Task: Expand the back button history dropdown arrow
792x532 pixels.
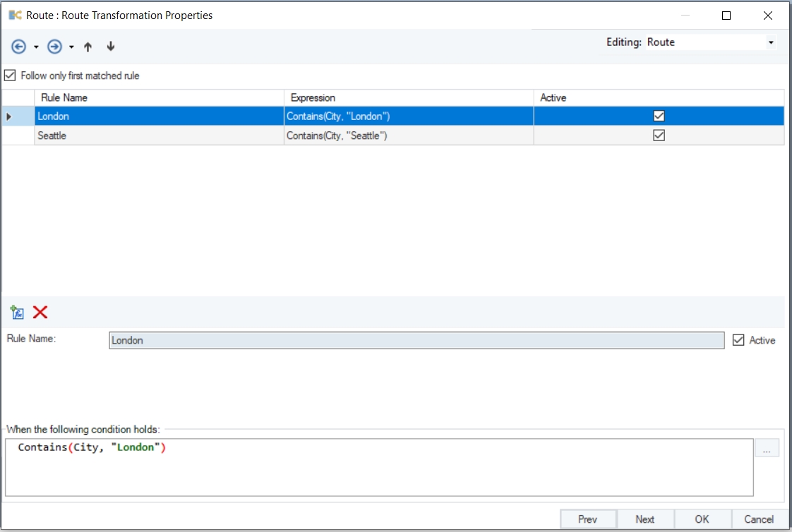Action: click(x=36, y=47)
